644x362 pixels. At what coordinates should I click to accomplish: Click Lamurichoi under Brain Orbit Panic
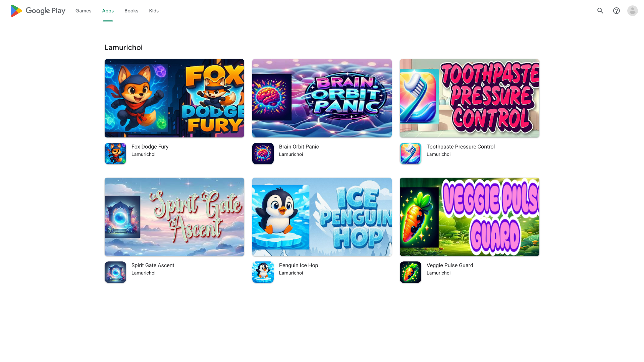click(291, 155)
